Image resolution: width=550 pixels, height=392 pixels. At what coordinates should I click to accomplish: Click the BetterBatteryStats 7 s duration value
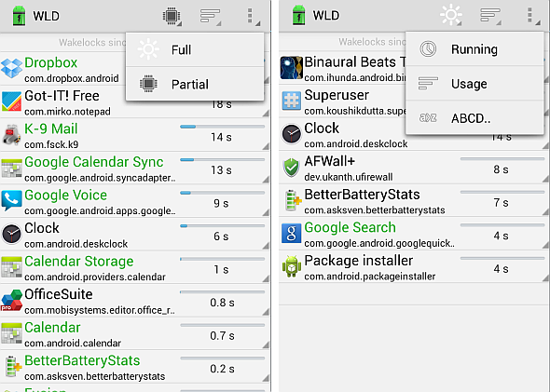point(501,202)
